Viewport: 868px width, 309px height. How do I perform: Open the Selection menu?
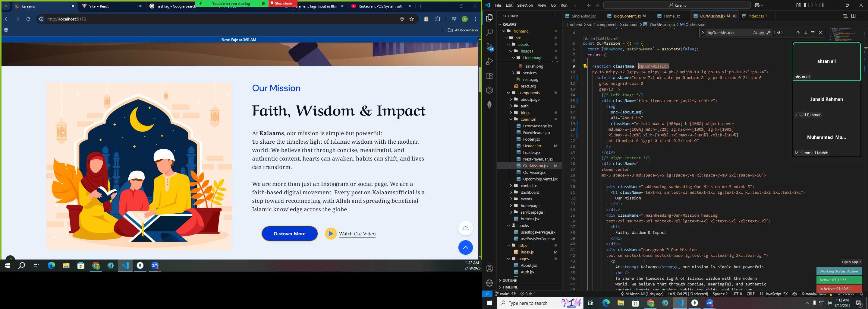click(525, 5)
